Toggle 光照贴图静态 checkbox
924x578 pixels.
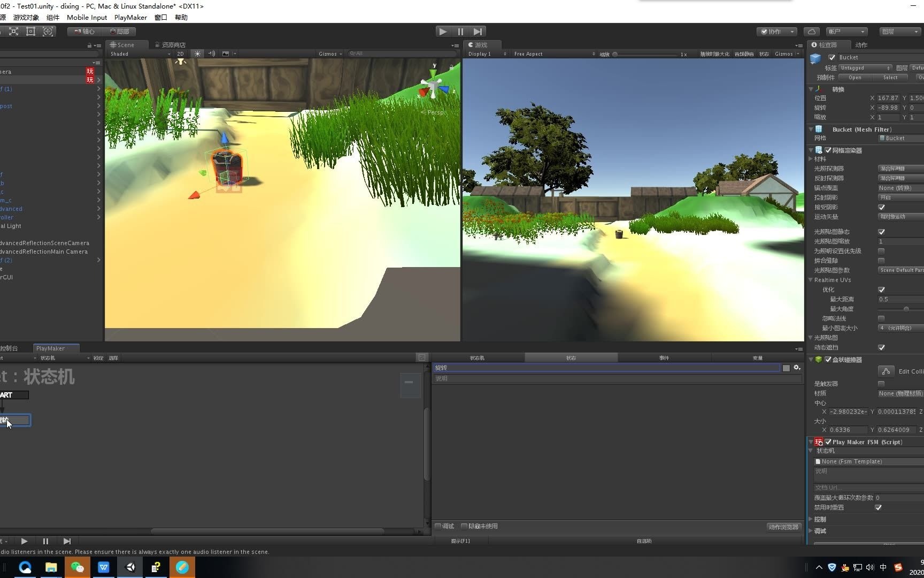(x=881, y=232)
